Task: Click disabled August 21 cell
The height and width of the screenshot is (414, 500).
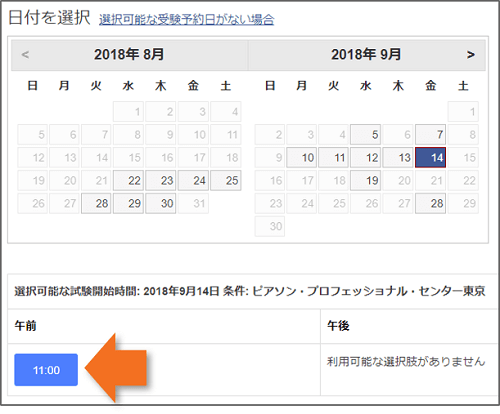Action: [96, 180]
